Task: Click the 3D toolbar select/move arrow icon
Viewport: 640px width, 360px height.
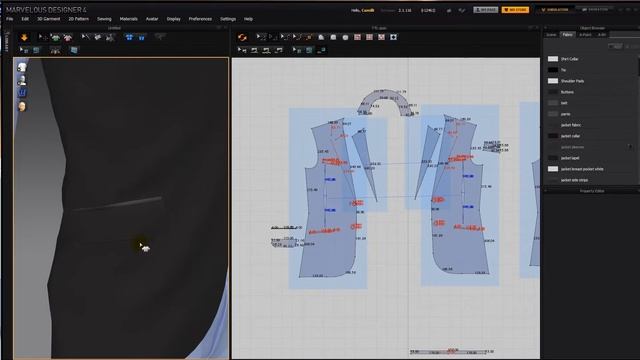Action: tap(42, 38)
